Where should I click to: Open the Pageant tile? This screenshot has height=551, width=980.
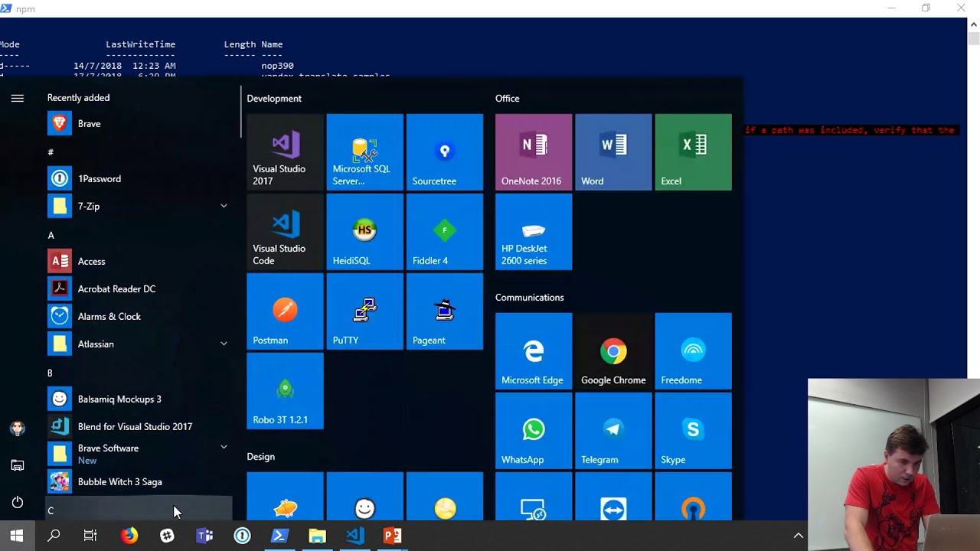tap(444, 311)
